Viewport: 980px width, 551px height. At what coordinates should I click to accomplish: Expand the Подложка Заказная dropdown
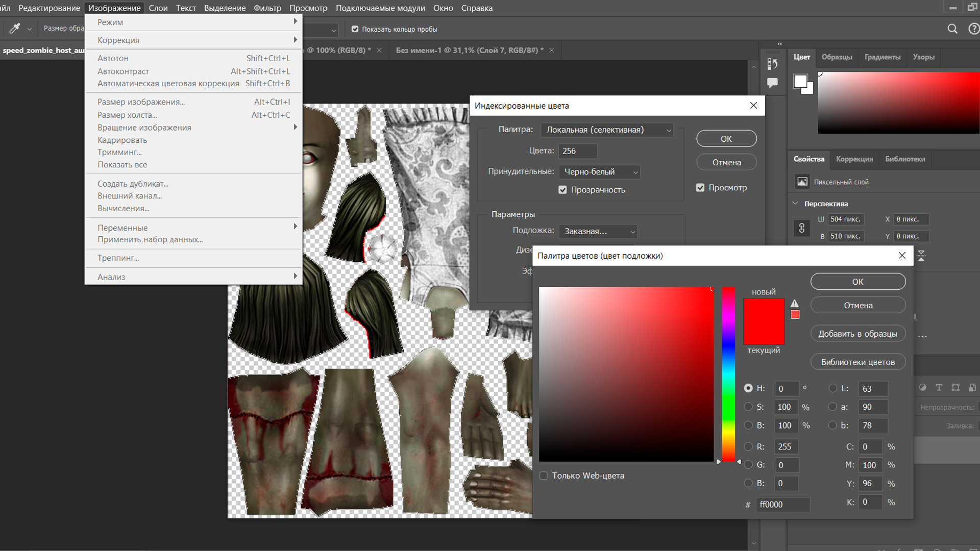pyautogui.click(x=598, y=231)
